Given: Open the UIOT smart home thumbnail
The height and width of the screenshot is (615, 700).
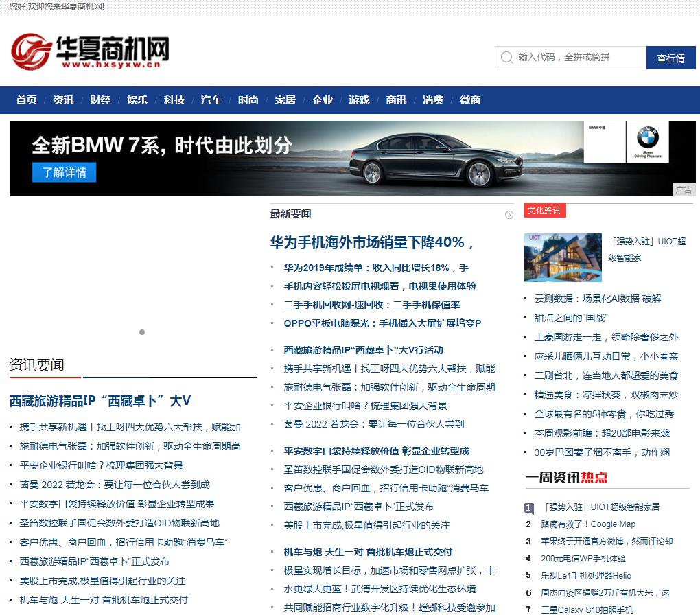Looking at the screenshot, I should point(563,257).
